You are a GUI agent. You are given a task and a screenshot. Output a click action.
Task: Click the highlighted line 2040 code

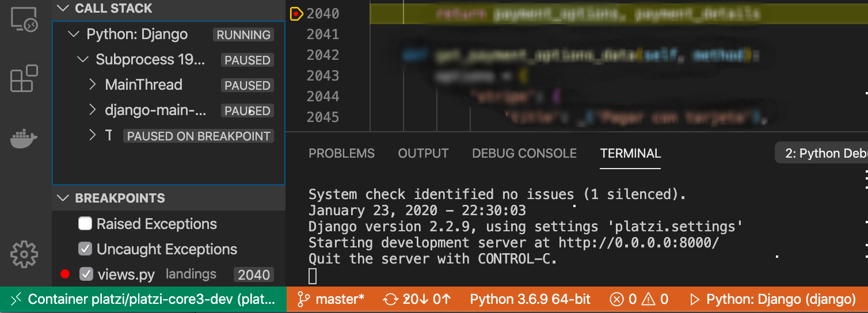pyautogui.click(x=618, y=13)
